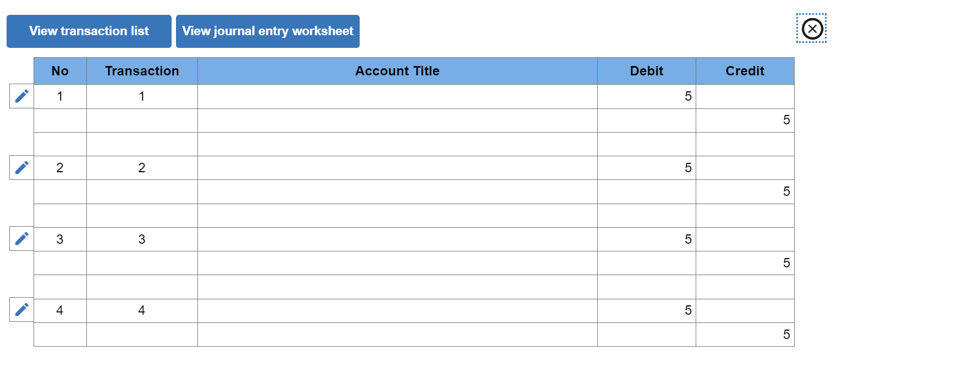Open the View journal entry worksheet

tap(268, 31)
